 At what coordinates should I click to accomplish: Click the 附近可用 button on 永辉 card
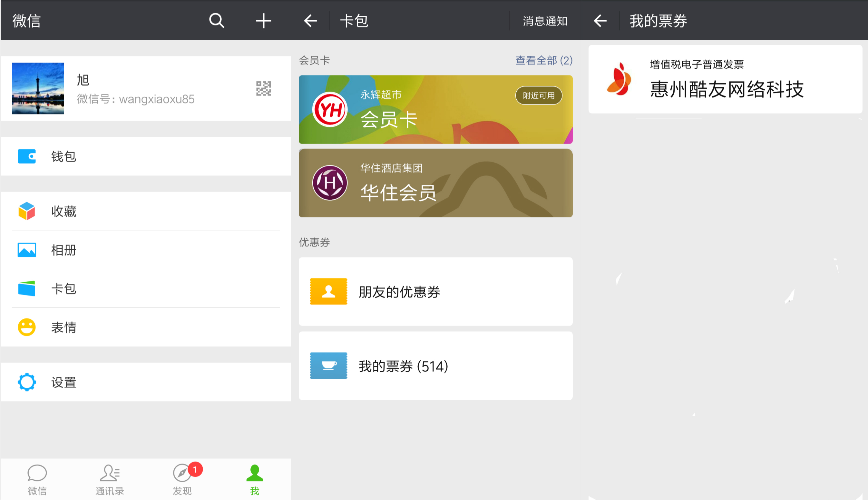pos(539,95)
